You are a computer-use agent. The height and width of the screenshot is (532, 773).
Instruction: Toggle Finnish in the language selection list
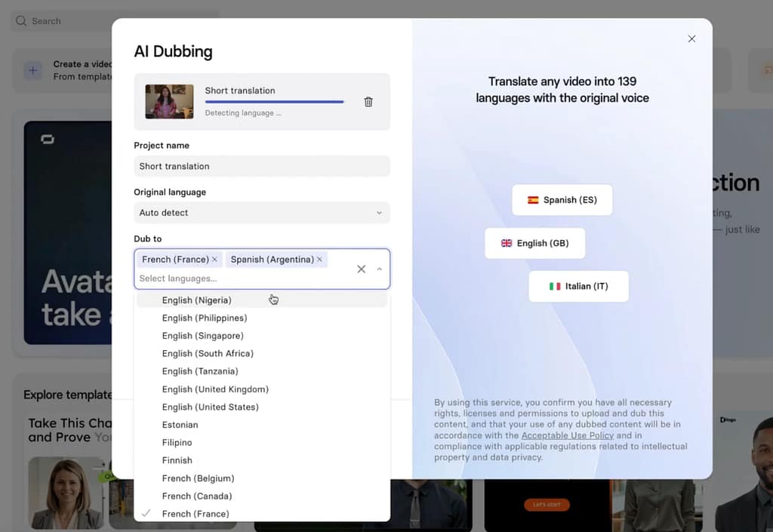pos(177,460)
